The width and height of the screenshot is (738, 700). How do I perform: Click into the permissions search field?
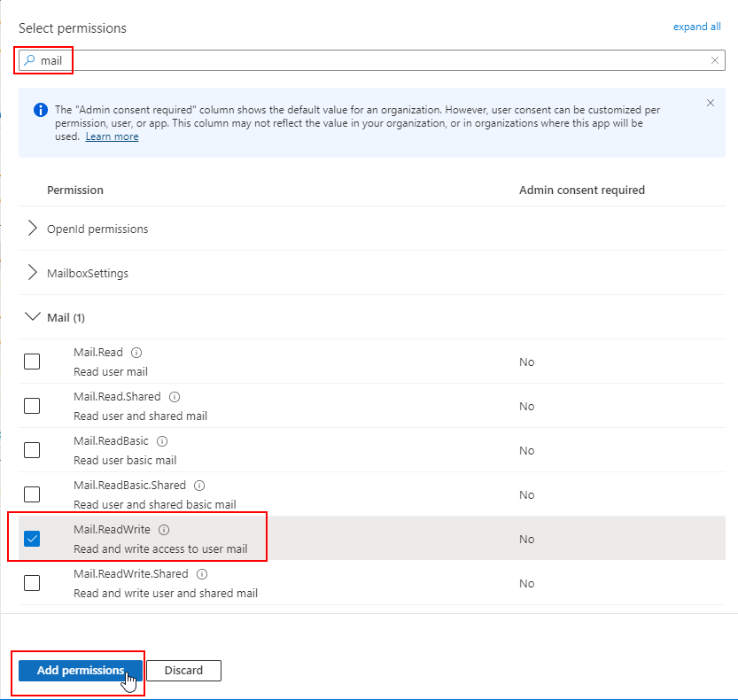[x=372, y=60]
